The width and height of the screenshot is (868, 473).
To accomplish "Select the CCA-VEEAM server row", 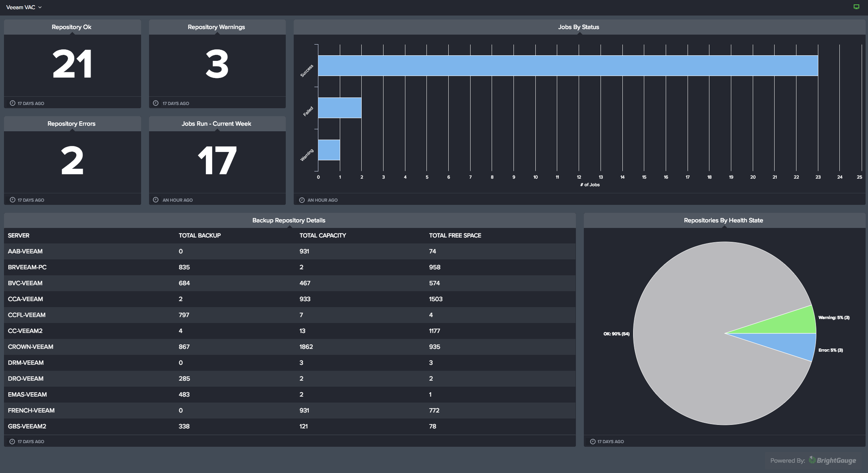I will pos(290,299).
